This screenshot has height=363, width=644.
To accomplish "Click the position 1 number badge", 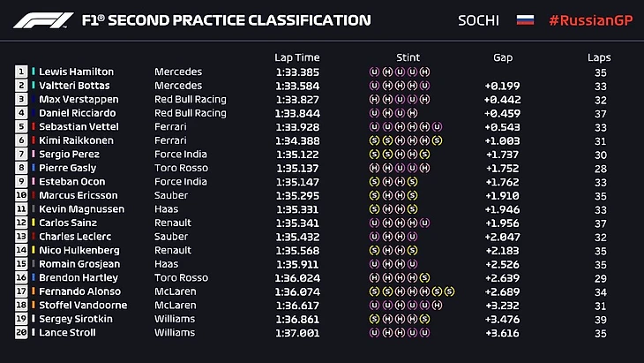I will point(21,72).
